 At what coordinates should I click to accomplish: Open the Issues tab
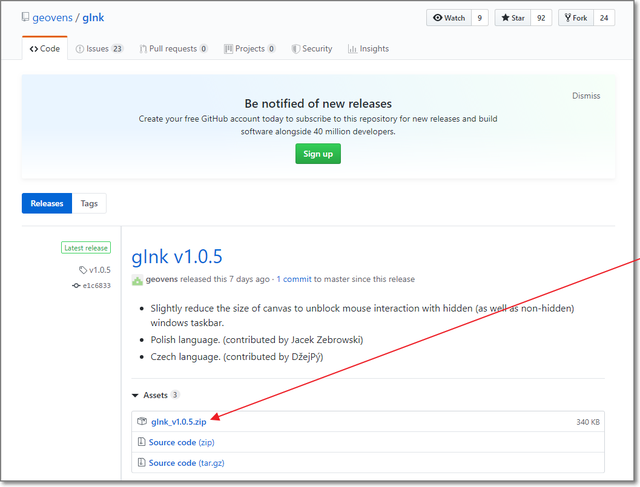tap(99, 48)
